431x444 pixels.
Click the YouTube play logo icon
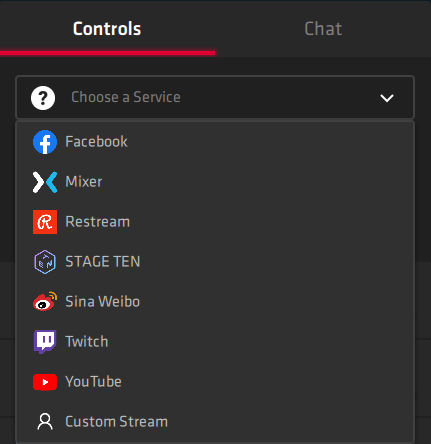[45, 382]
